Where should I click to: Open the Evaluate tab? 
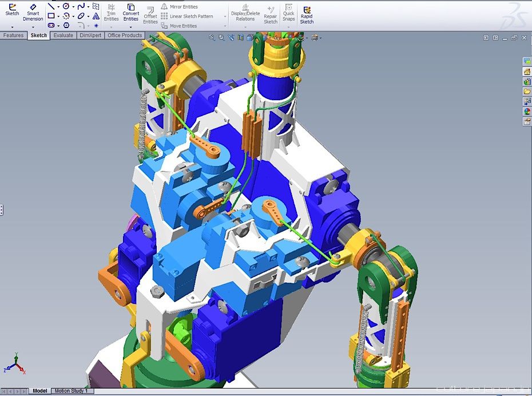point(63,35)
